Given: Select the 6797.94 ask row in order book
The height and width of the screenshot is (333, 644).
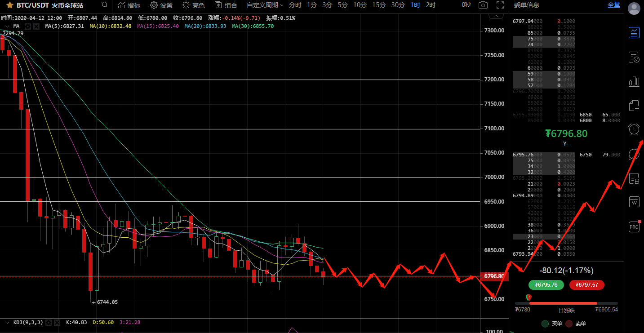Looking at the screenshot, I should pyautogui.click(x=544, y=21).
